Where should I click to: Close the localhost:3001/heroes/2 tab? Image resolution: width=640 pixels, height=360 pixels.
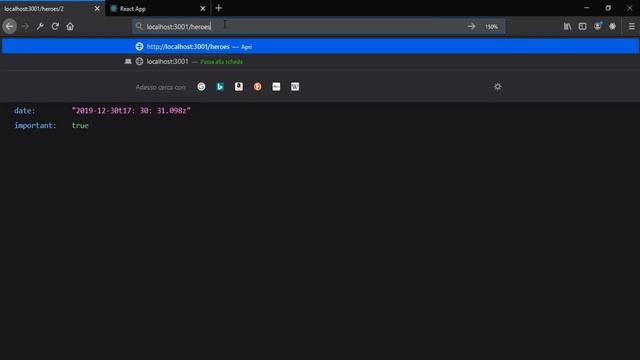(97, 9)
